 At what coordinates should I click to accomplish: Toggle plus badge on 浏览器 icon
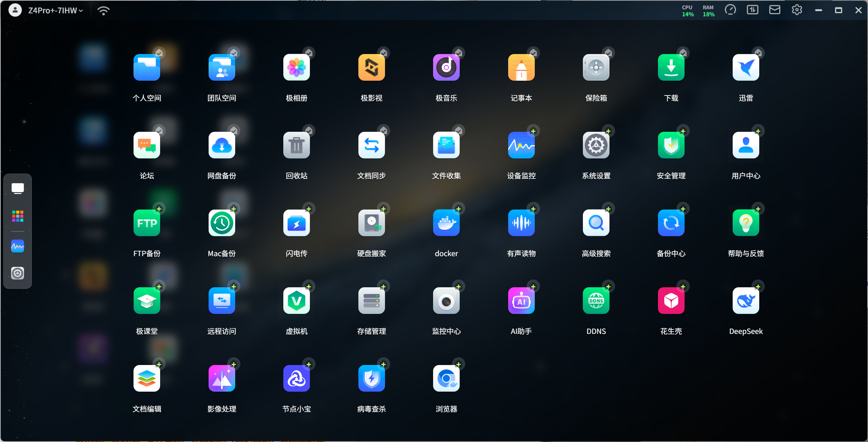459,364
